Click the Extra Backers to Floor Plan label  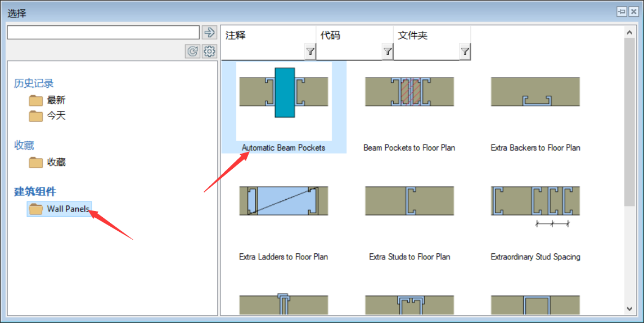point(535,148)
